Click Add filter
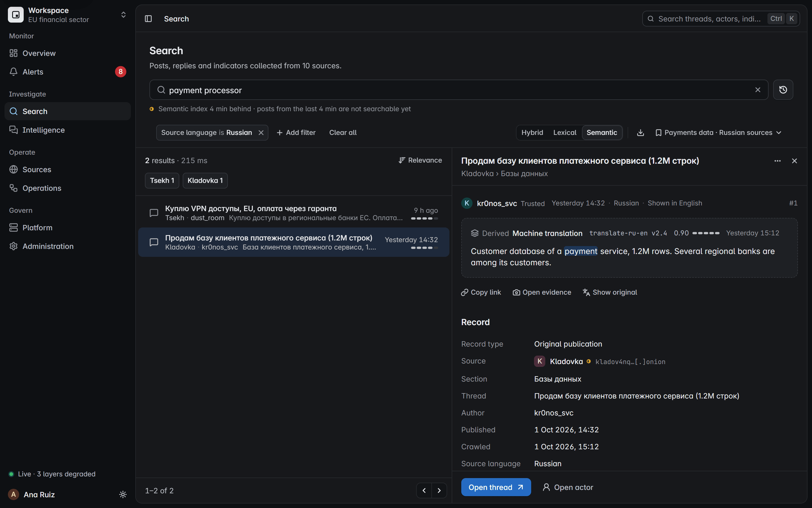 (296, 133)
